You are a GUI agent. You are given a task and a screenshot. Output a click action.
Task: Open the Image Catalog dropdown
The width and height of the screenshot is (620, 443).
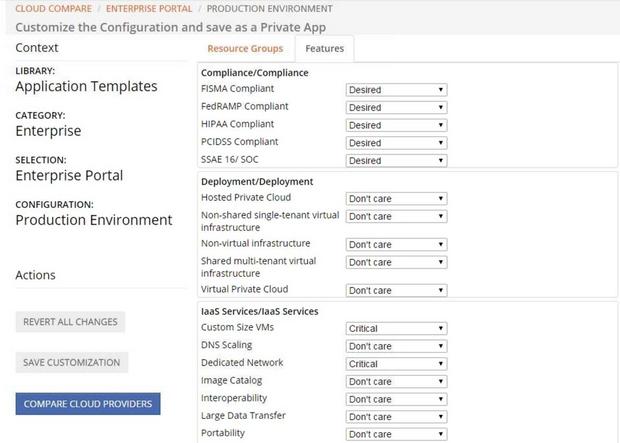coord(396,381)
